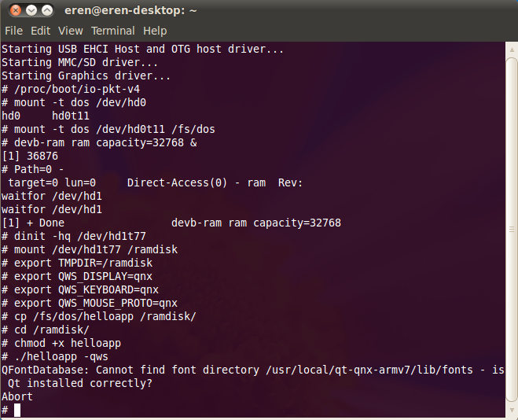Click the word Abort in terminal output
This screenshot has width=518, height=420.
(17, 396)
